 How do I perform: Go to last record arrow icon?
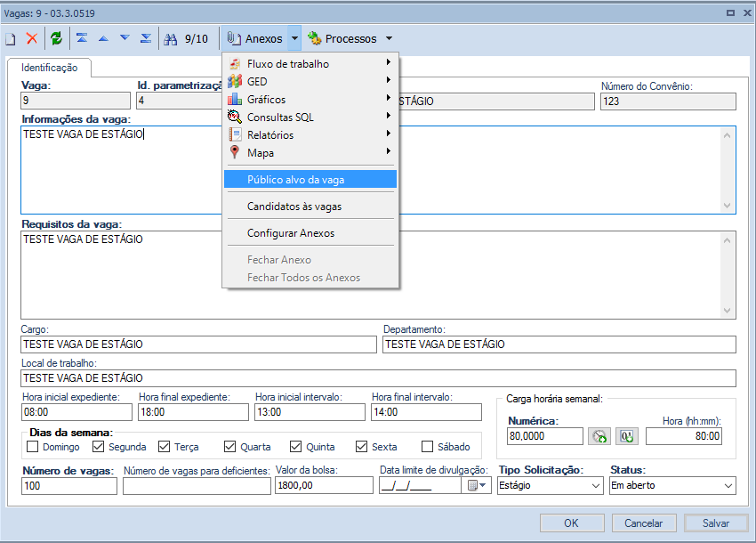pos(146,38)
